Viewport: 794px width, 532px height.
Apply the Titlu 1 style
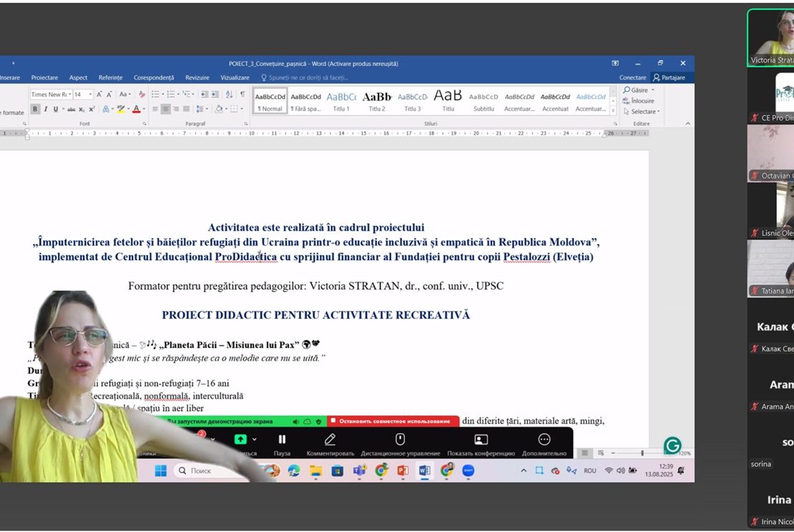click(x=341, y=102)
